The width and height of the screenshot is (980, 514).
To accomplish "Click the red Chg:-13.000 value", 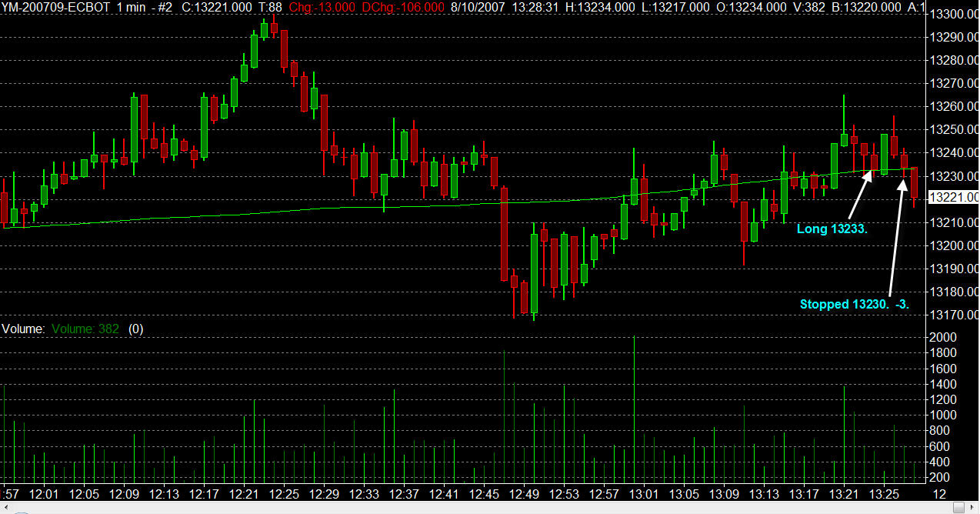I will point(322,7).
